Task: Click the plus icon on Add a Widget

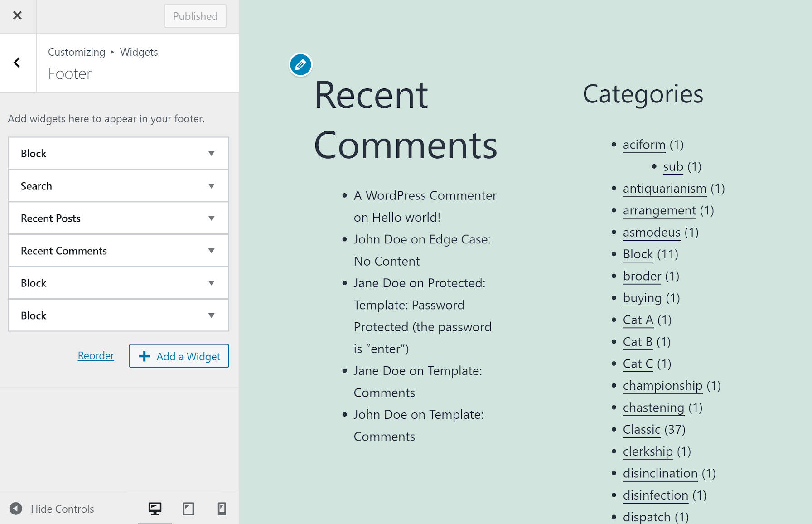Action: click(x=144, y=356)
